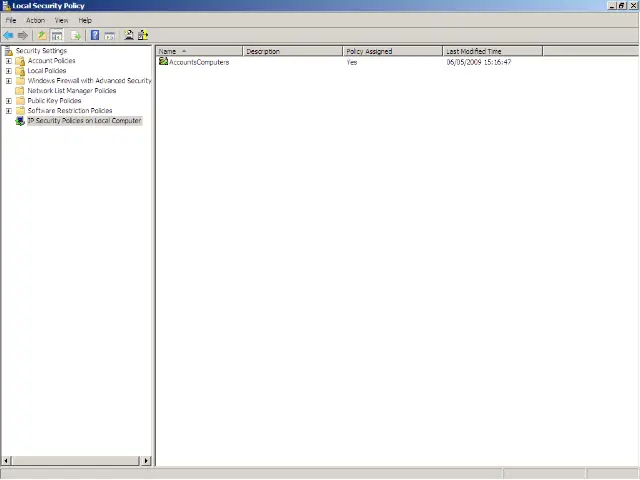The width and height of the screenshot is (640, 480).
Task: Click the Software Restriction Policies folder icon
Action: (x=20, y=111)
